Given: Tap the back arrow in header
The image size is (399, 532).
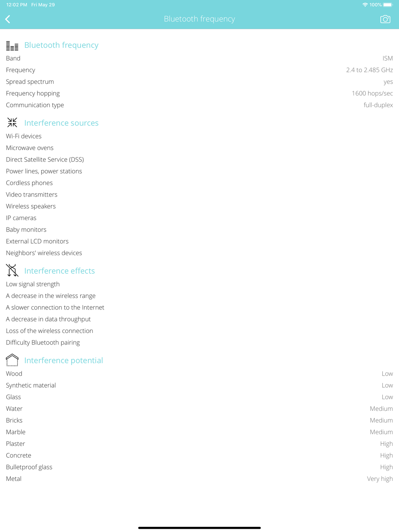Looking at the screenshot, I should pos(8,19).
